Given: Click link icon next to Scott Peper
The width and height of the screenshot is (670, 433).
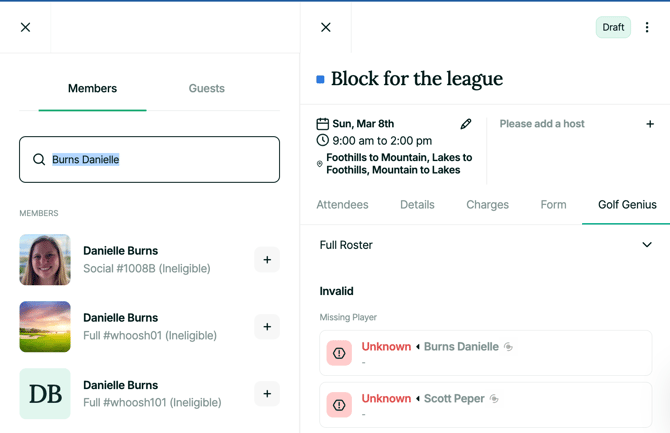Looking at the screenshot, I should [x=495, y=399].
